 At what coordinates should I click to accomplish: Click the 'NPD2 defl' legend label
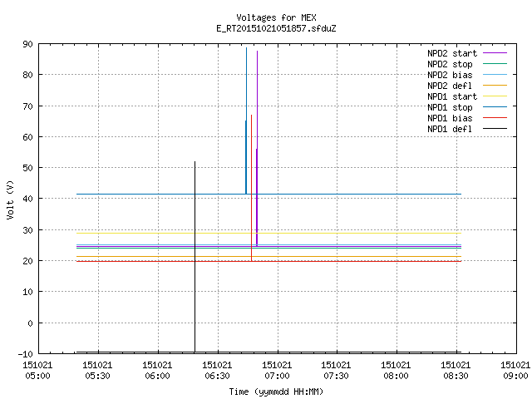(x=450, y=86)
